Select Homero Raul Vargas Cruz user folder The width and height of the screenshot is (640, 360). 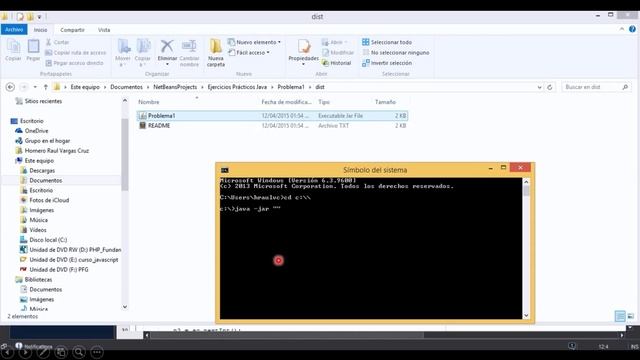52,151
